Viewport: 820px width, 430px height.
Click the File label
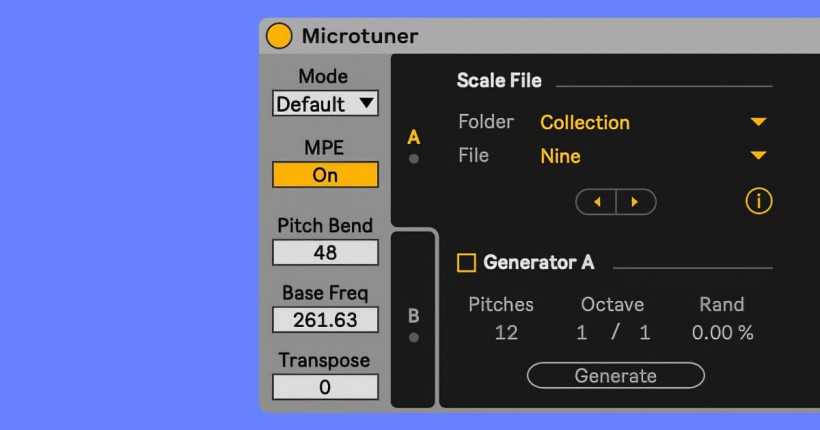(x=473, y=155)
